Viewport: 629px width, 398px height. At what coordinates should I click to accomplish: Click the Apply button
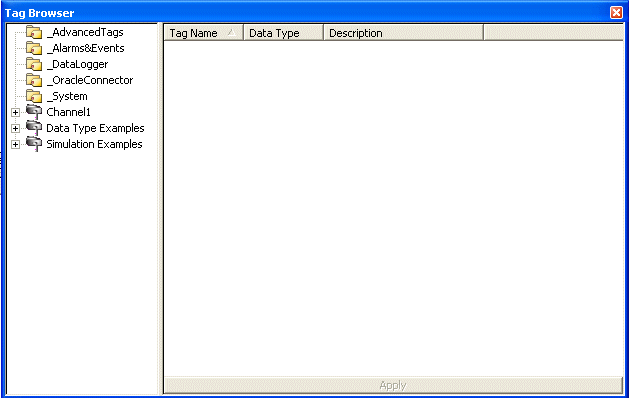393,386
